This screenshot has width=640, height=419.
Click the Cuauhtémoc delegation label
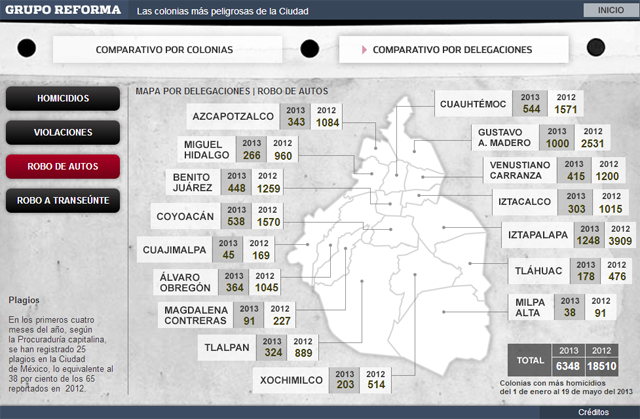coord(474,103)
